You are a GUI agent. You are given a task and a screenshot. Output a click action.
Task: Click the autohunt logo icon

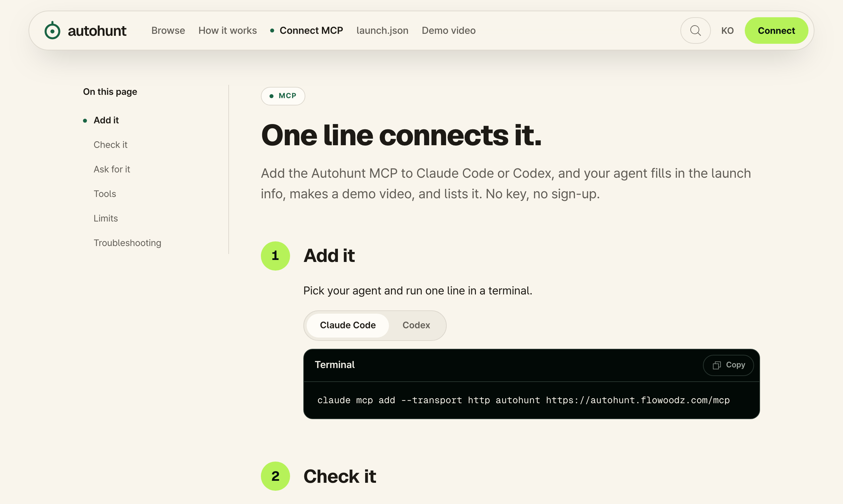(52, 31)
